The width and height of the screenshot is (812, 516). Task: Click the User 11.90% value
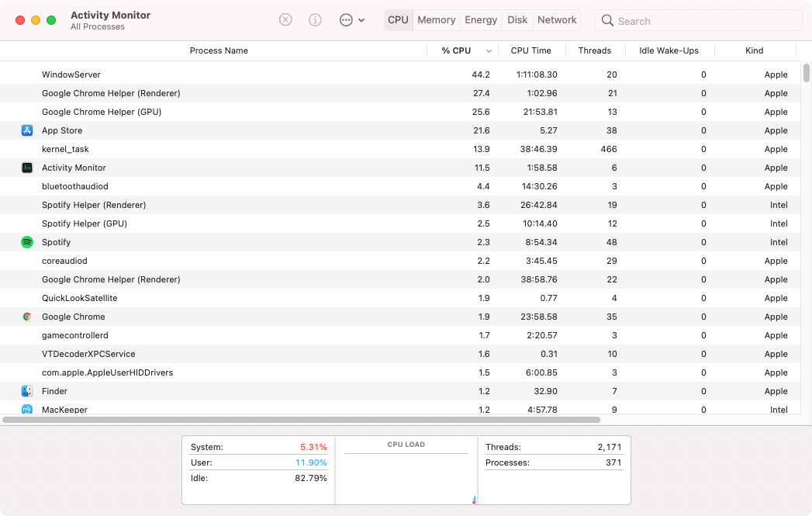[311, 462]
